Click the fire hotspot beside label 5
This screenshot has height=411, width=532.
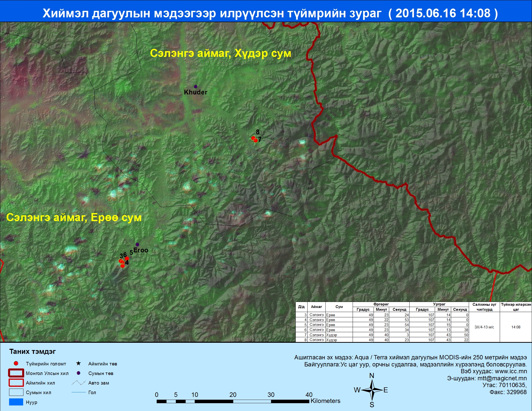(x=127, y=258)
